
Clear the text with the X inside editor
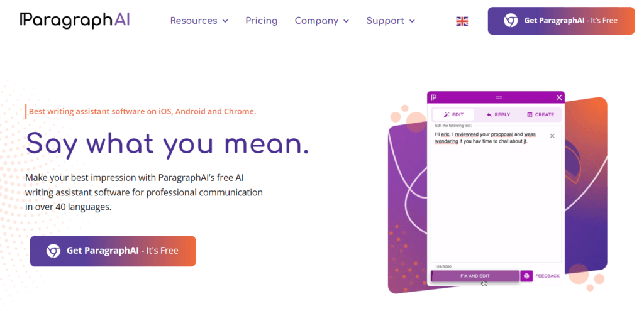552,136
